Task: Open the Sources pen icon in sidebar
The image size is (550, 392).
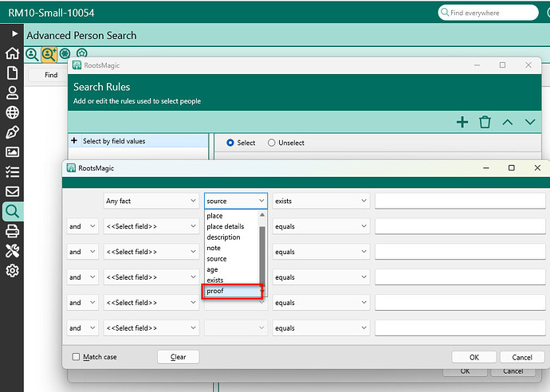Action: coord(12,132)
